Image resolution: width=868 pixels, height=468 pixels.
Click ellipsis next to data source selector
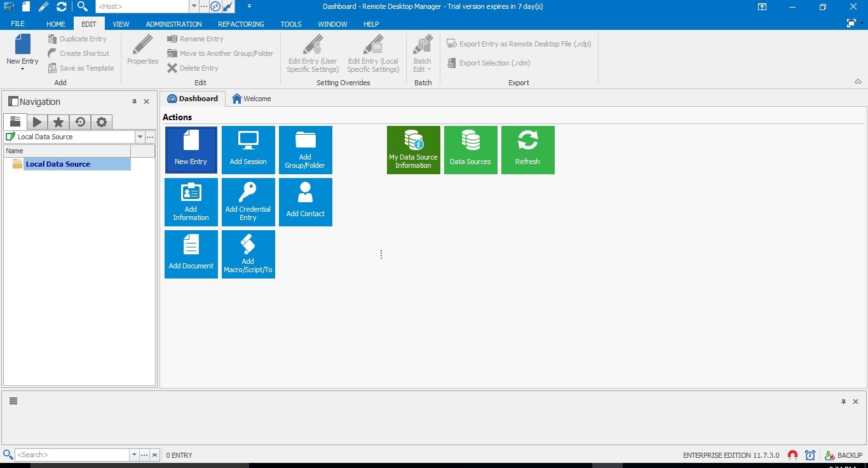click(x=150, y=137)
